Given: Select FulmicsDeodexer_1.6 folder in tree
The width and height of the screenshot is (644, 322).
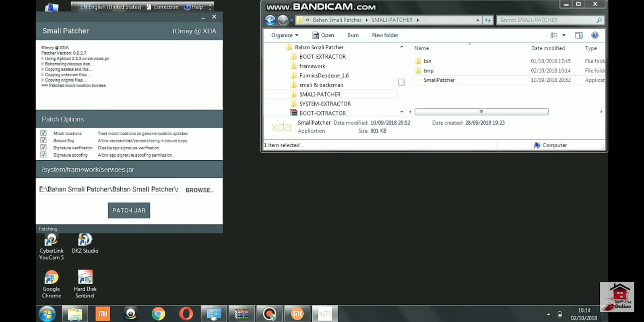Looking at the screenshot, I should [x=320, y=76].
